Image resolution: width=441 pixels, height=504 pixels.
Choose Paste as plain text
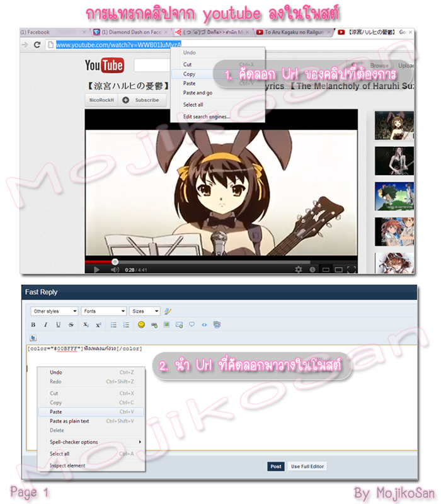click(x=91, y=421)
